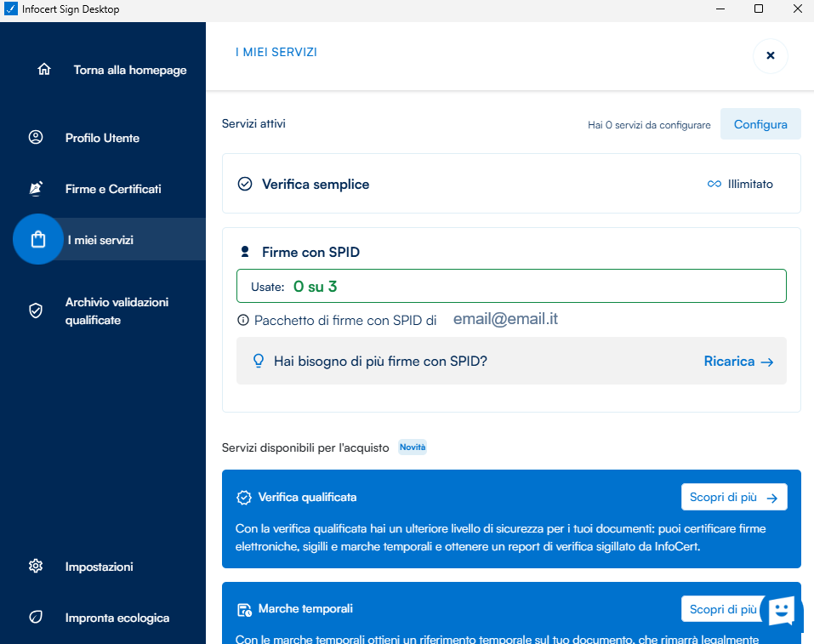
Task: Open Impostazioni settings
Action: tap(100, 567)
